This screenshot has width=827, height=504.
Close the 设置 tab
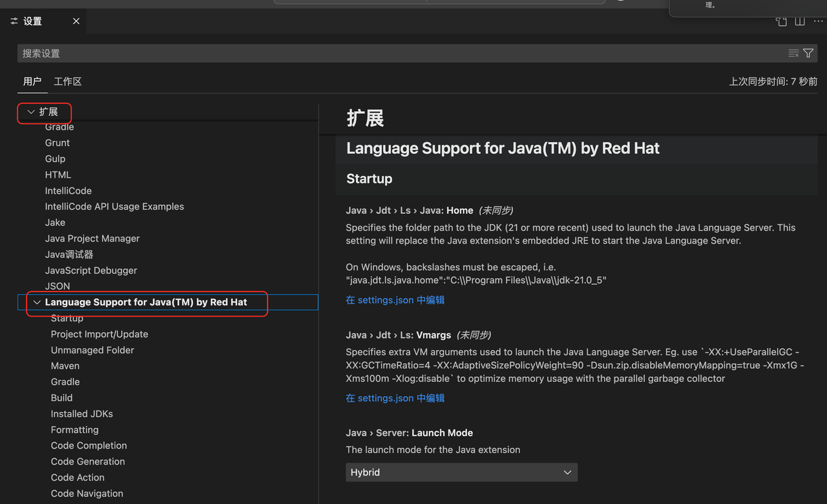(76, 21)
